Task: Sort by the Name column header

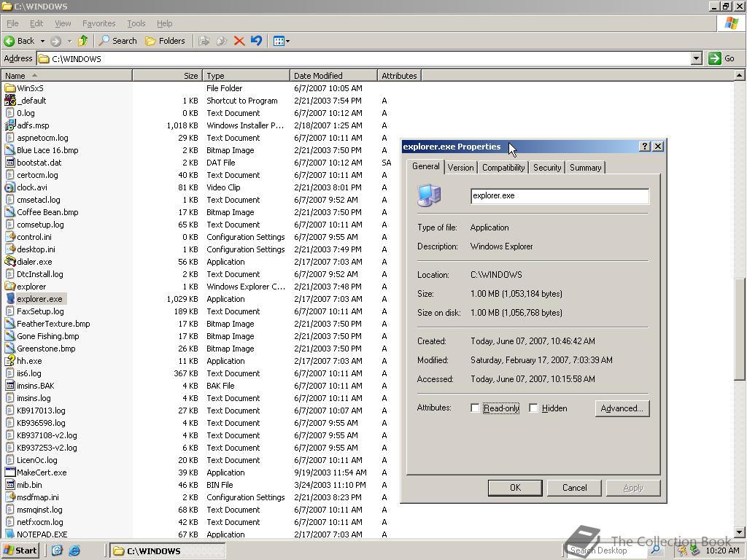Action: 66,76
